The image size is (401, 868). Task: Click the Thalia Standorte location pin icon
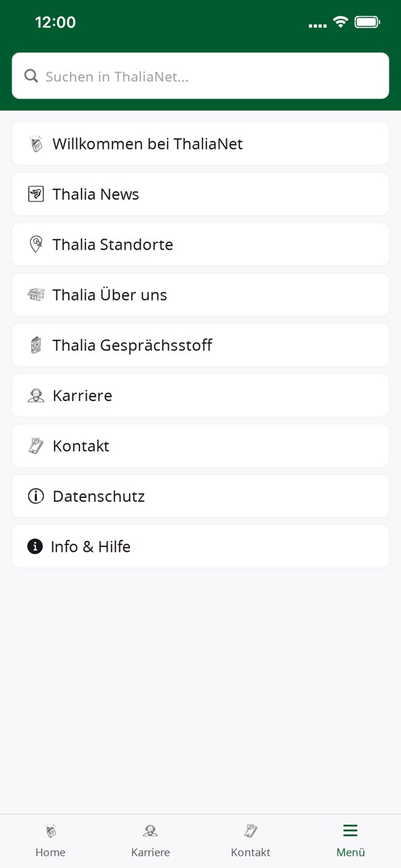click(x=36, y=244)
